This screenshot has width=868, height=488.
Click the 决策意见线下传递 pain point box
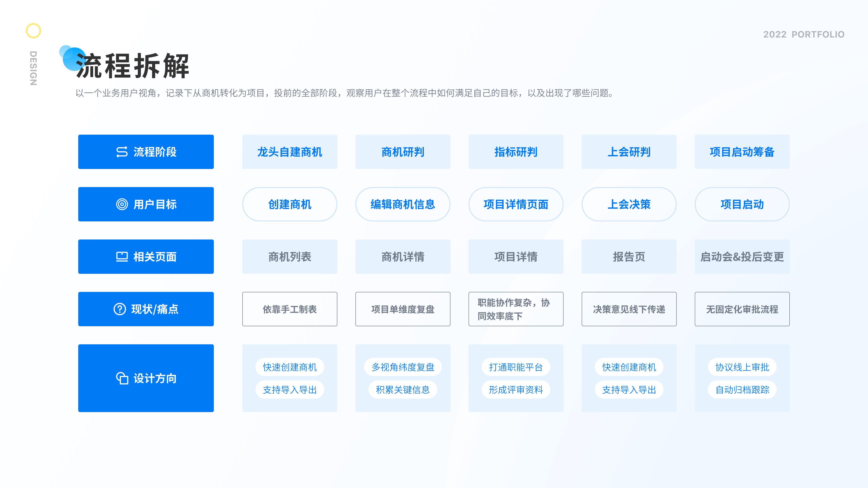629,309
